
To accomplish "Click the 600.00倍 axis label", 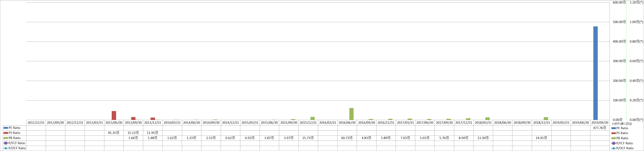I will click(x=619, y=2).
